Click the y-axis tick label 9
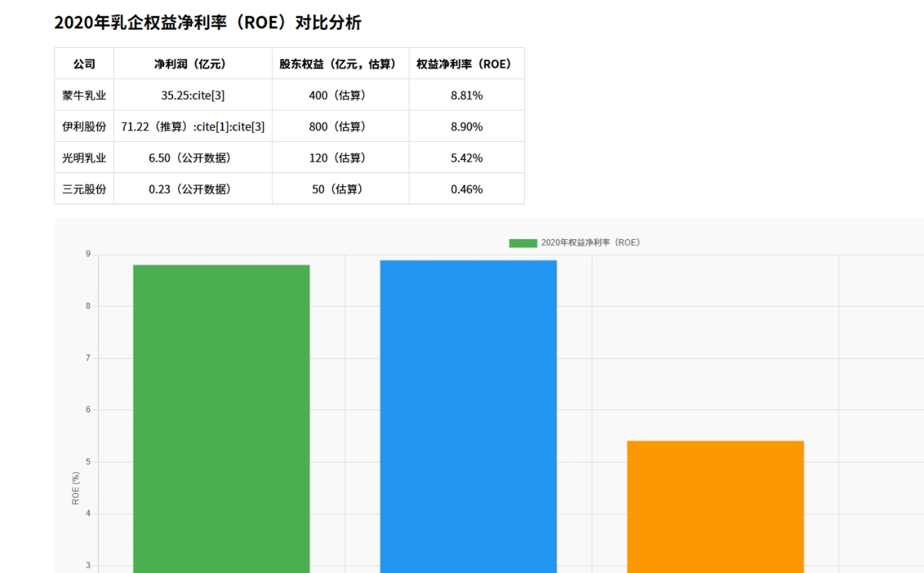The image size is (924, 573). 88,254
